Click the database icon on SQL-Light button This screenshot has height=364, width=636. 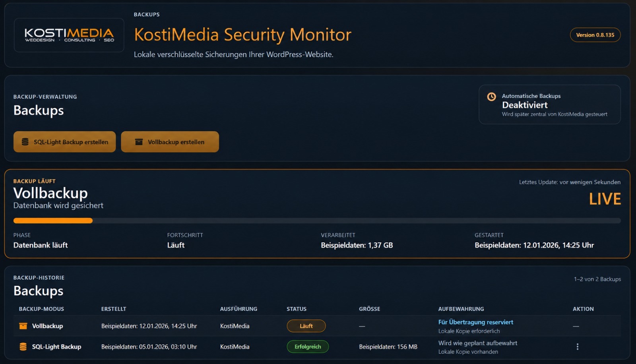coord(25,142)
